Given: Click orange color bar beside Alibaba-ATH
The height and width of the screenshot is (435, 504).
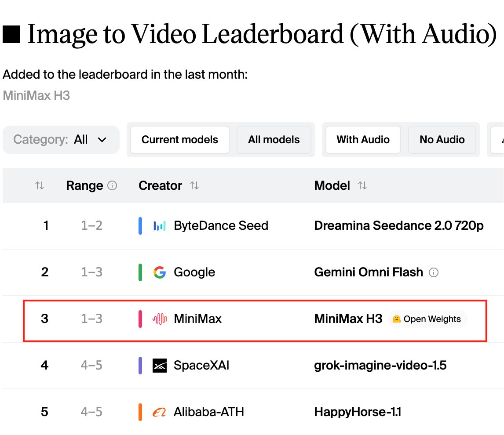Looking at the screenshot, I should coord(140,412).
